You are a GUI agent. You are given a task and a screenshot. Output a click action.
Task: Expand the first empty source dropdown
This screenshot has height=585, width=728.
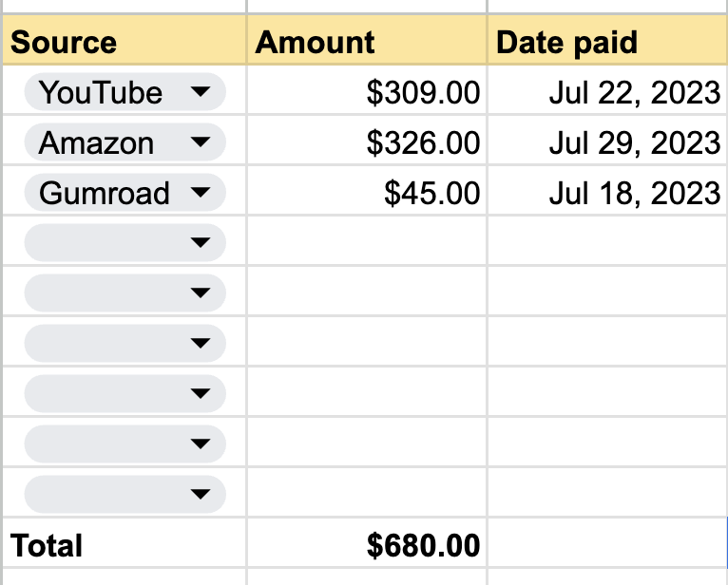tap(200, 243)
